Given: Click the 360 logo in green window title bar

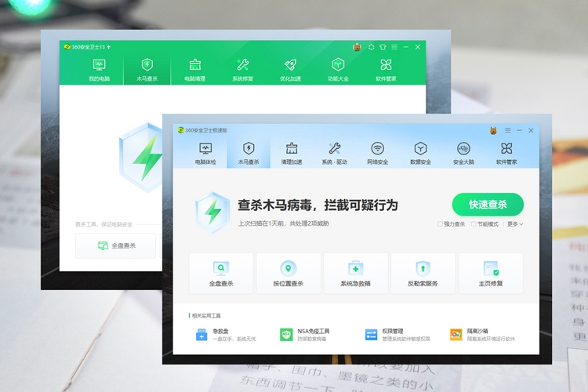Looking at the screenshot, I should (67, 47).
